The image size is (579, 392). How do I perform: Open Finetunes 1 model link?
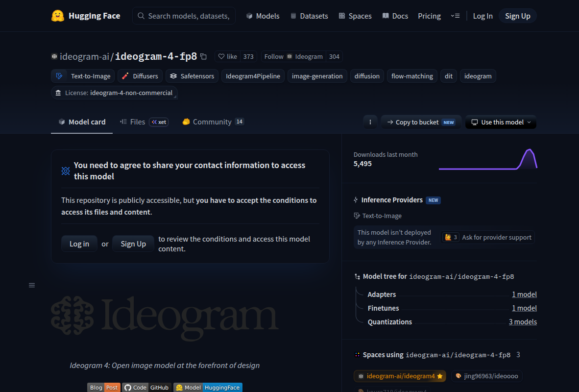(524, 308)
